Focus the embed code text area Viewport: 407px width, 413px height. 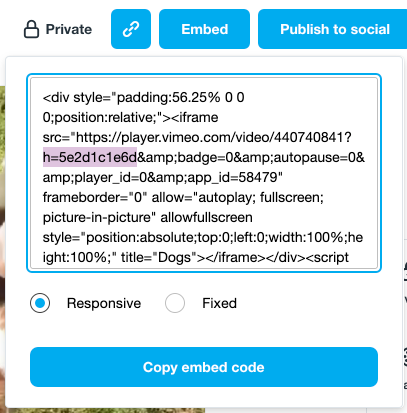204,173
